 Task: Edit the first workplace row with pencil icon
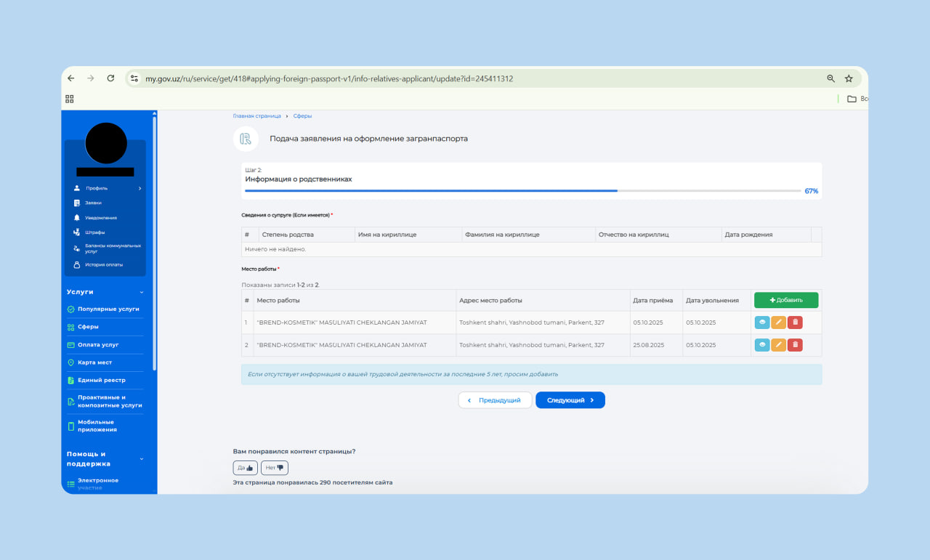point(778,322)
